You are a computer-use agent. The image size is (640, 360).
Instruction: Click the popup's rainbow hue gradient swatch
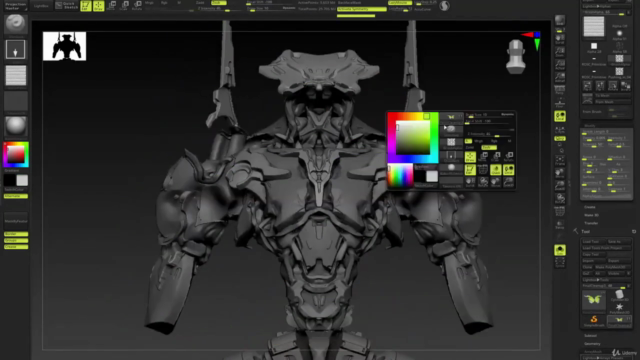pos(400,176)
